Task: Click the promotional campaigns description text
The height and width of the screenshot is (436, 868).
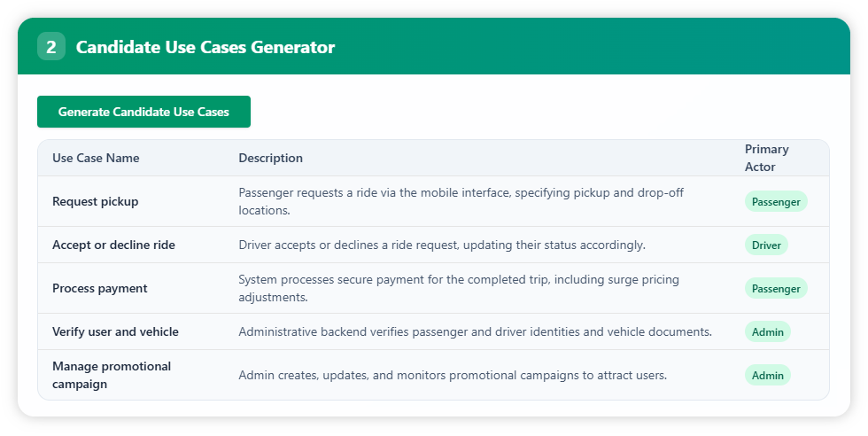Action: (x=452, y=375)
